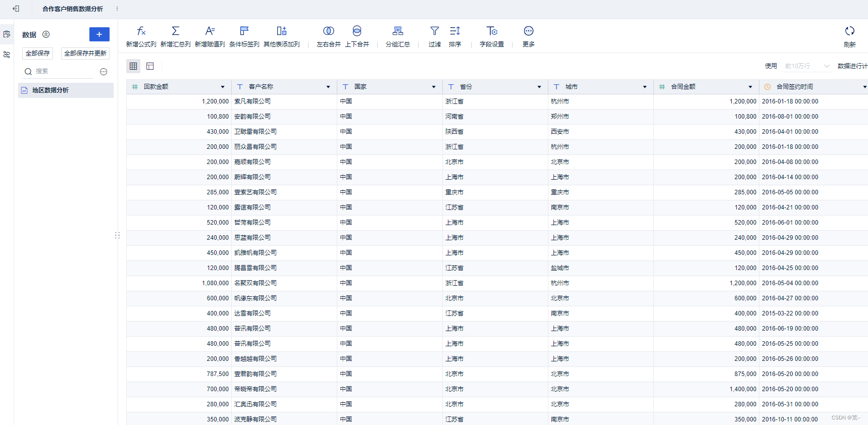The width and height of the screenshot is (868, 425).
Task: Open 合同金额 column header dropdown
Action: 750,87
